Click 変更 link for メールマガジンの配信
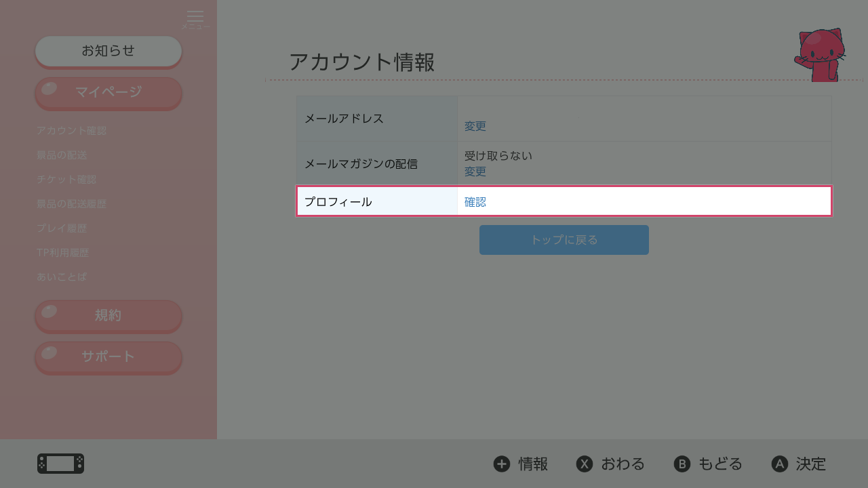Screen dimensions: 868x488 (475, 171)
